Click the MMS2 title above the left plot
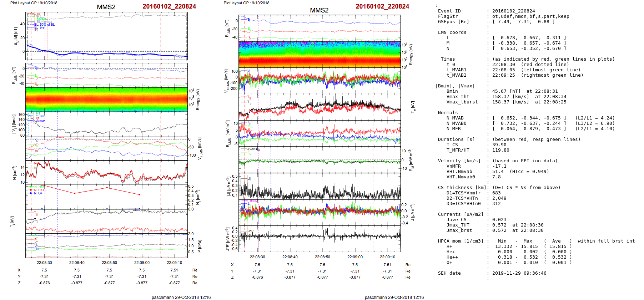 [106, 7]
